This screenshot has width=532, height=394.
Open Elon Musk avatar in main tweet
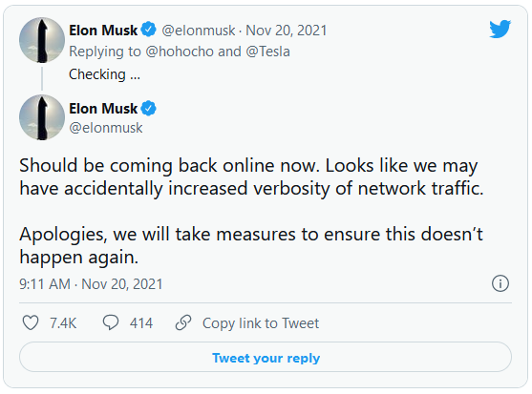(x=42, y=117)
